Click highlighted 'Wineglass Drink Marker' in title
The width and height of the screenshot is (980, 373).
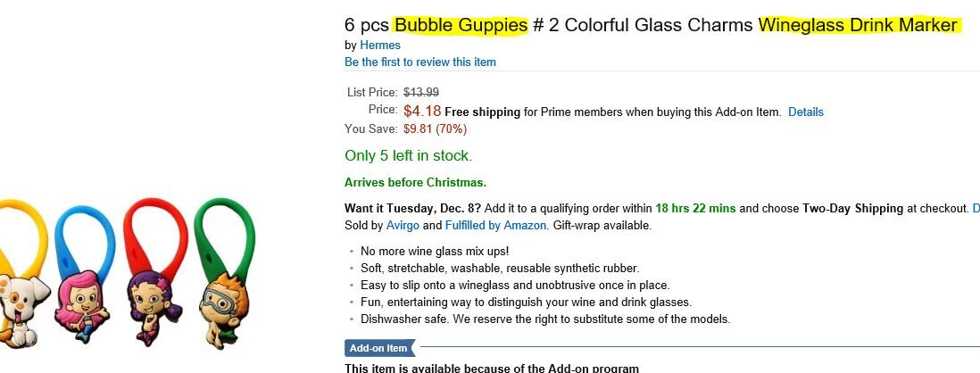tap(859, 25)
